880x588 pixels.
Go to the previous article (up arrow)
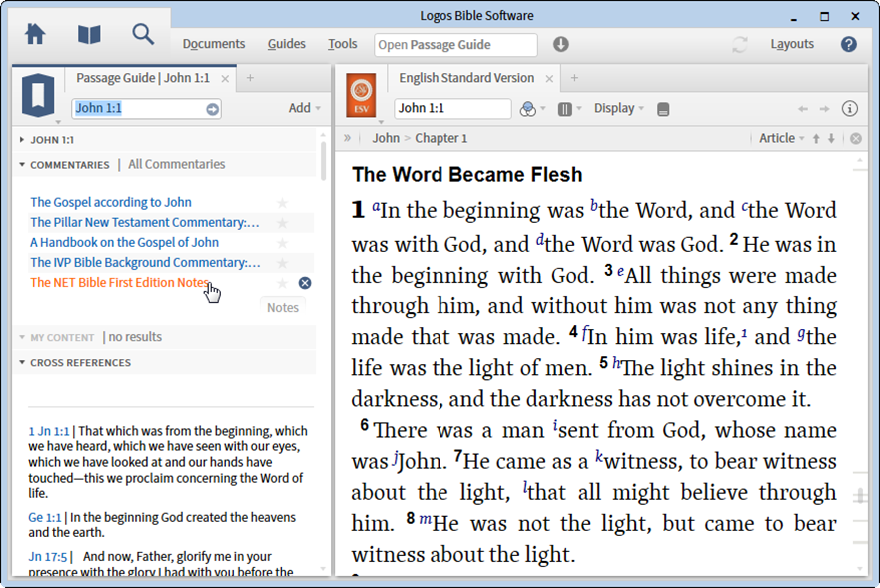[816, 138]
